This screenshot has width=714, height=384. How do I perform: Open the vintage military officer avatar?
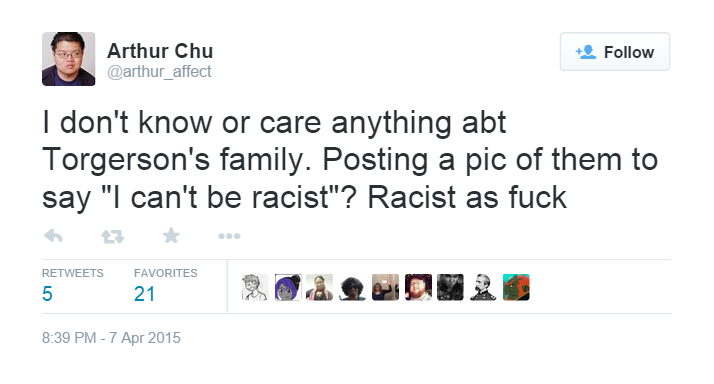click(x=483, y=287)
